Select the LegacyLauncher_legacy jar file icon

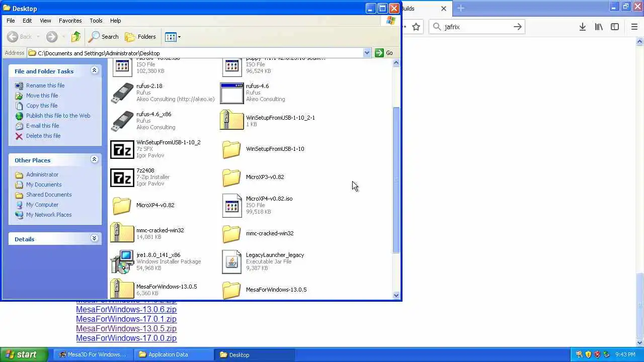(232, 261)
